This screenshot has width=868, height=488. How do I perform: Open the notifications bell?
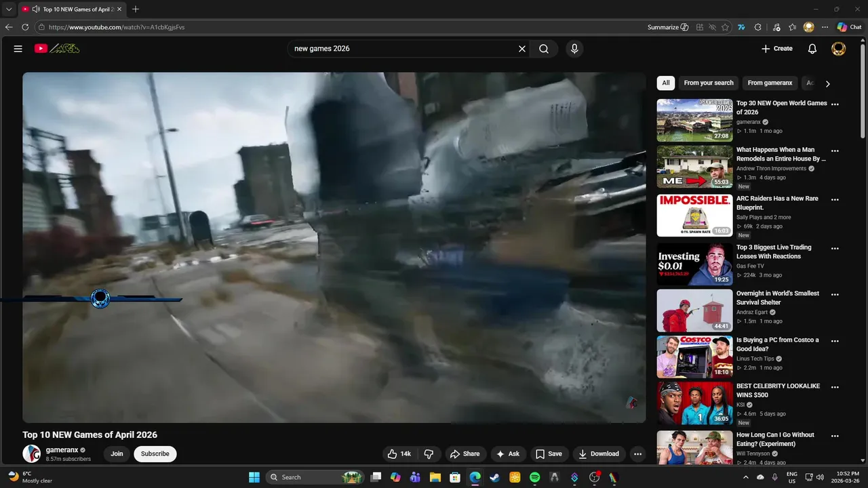coord(812,49)
